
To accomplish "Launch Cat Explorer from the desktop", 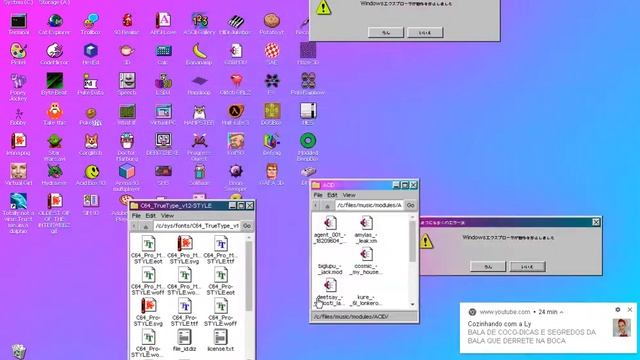I will (x=54, y=24).
